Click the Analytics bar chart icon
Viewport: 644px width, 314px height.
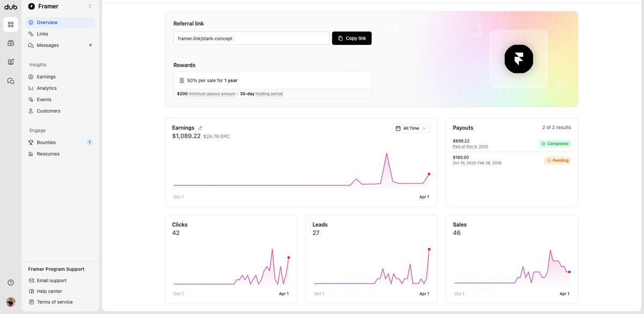pyautogui.click(x=31, y=88)
